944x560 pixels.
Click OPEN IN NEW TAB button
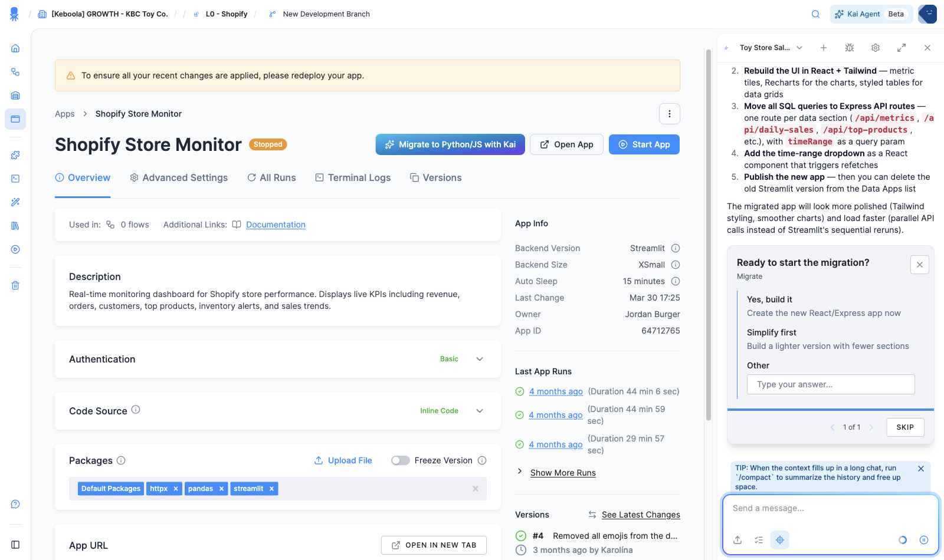(434, 545)
